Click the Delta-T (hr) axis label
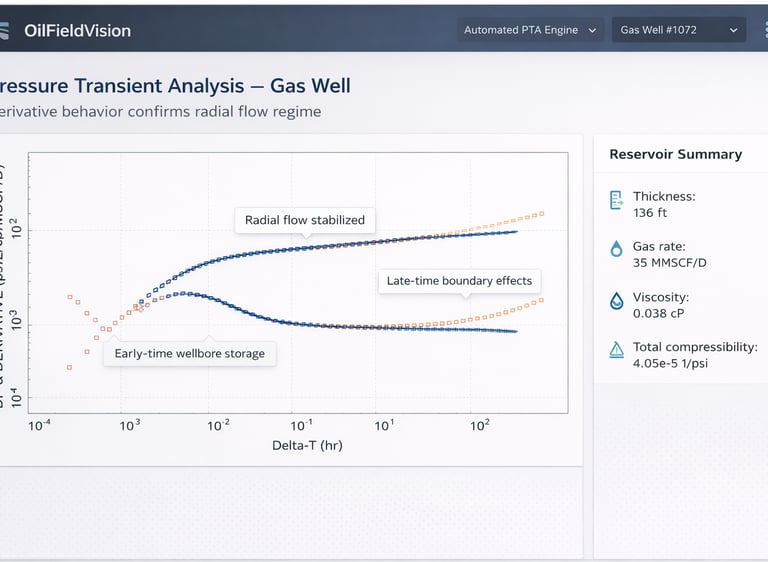 tap(307, 445)
